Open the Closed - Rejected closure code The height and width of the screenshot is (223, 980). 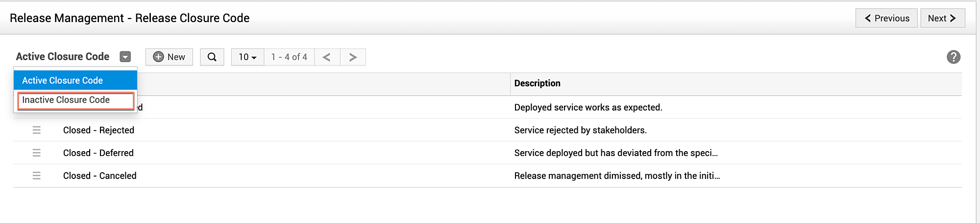point(98,130)
